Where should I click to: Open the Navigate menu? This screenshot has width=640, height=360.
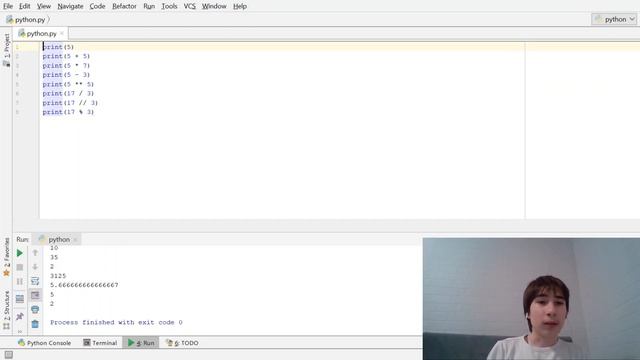tap(70, 6)
